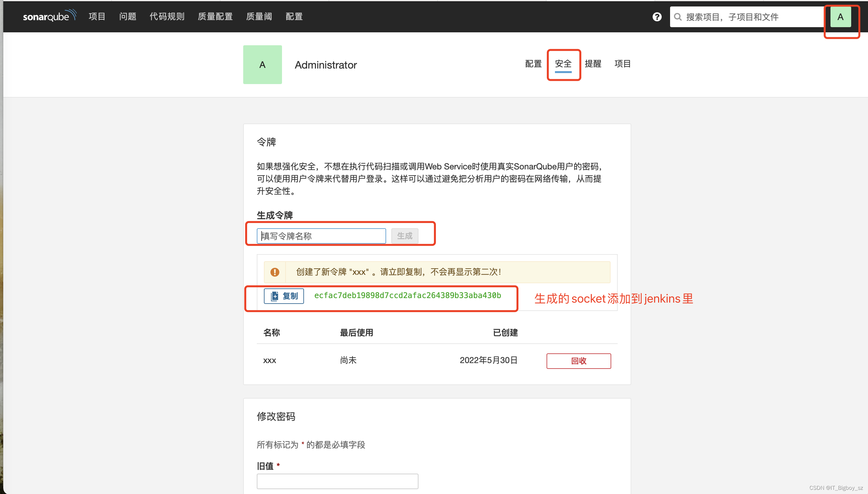Click the 生成 token button

click(x=405, y=236)
